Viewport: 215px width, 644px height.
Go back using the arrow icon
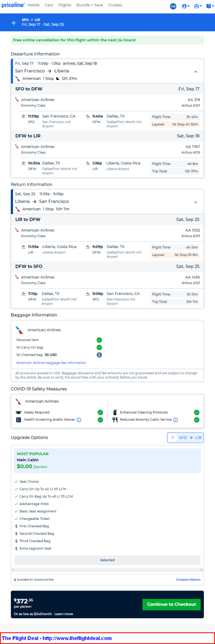coord(14,23)
